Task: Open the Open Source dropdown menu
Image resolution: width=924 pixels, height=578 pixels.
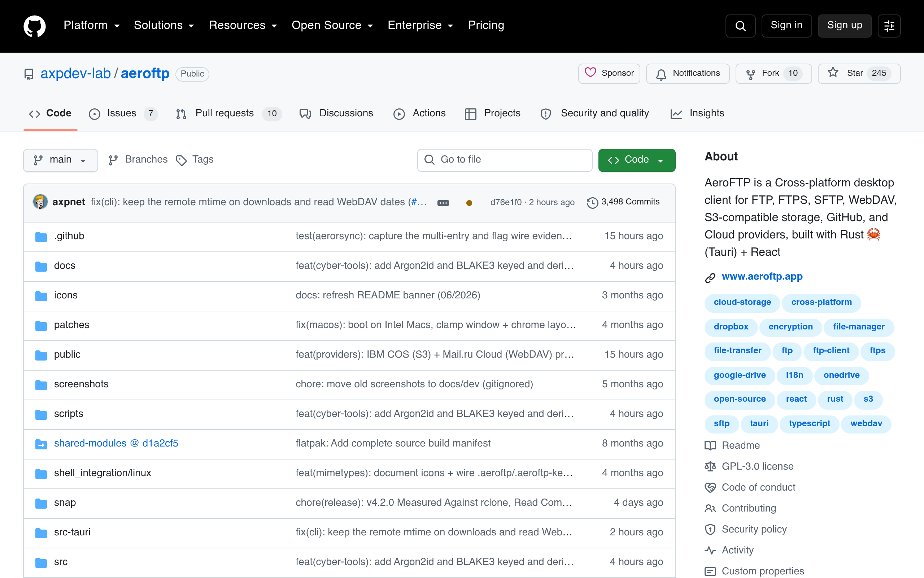Action: [332, 25]
